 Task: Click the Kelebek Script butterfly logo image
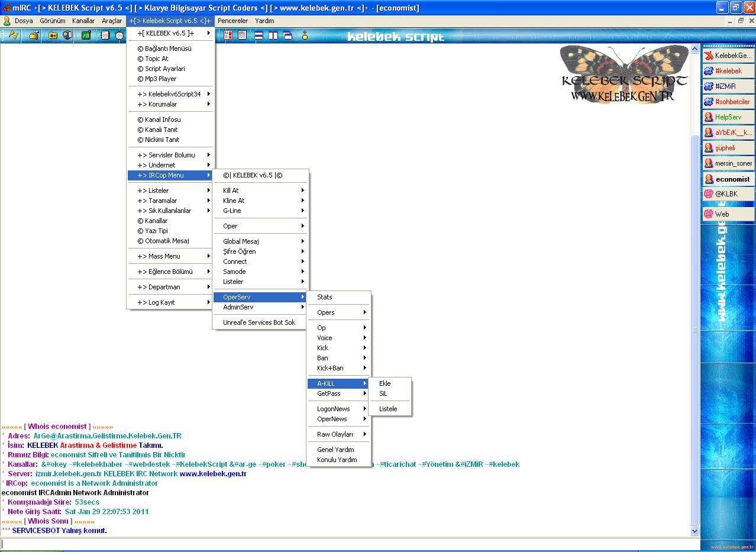coord(624,73)
